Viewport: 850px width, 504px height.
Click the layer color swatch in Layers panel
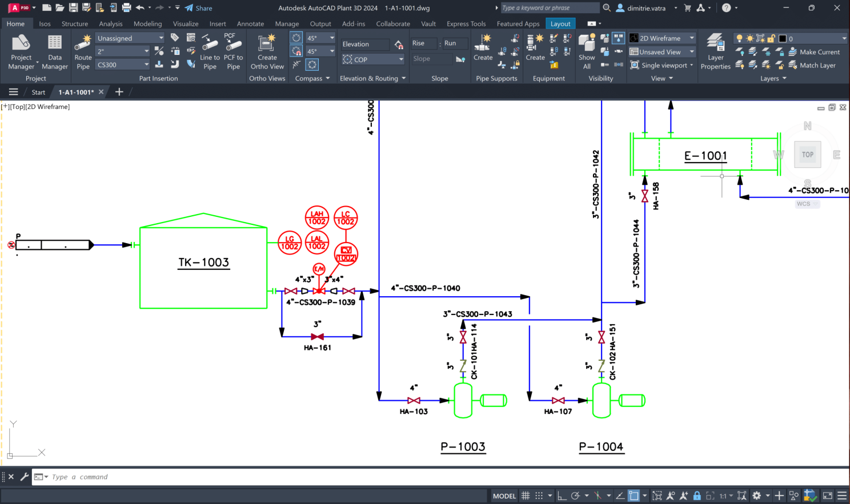click(783, 38)
